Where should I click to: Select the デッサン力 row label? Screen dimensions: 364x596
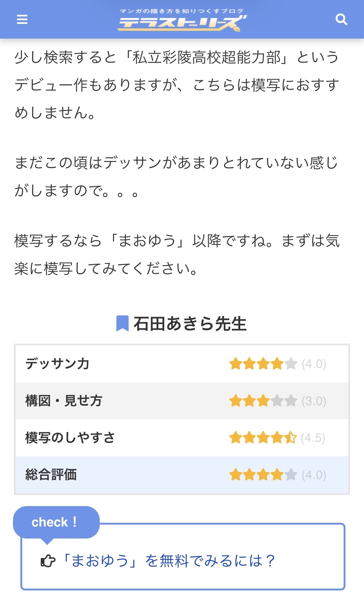coord(57,364)
